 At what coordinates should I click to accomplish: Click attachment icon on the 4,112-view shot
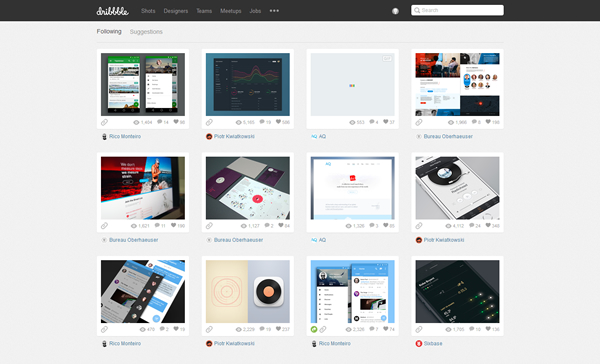(419, 226)
